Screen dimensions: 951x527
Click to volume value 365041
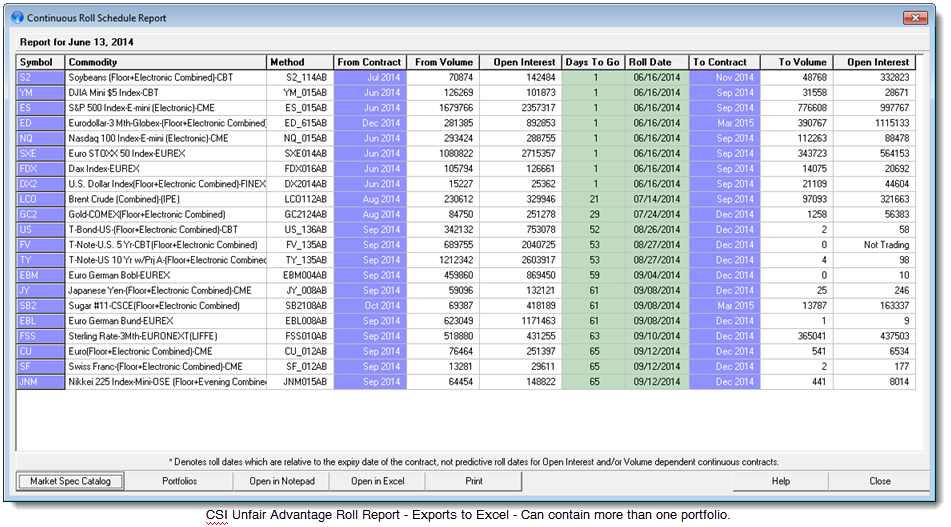pos(796,336)
